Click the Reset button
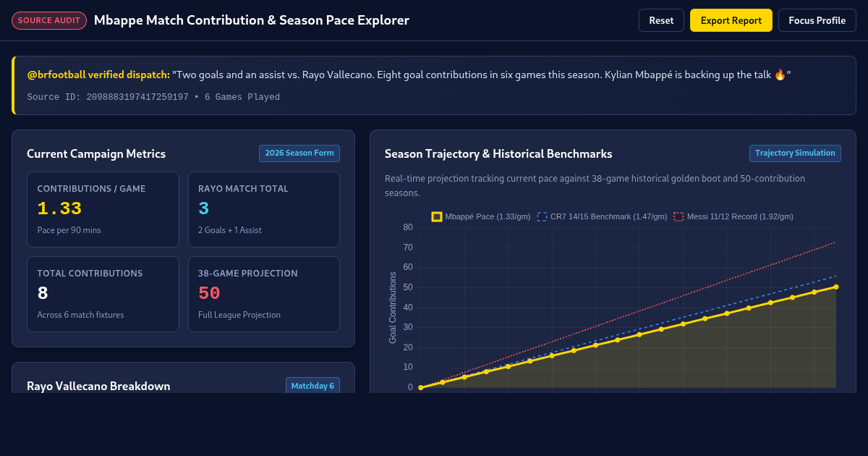 tap(661, 20)
